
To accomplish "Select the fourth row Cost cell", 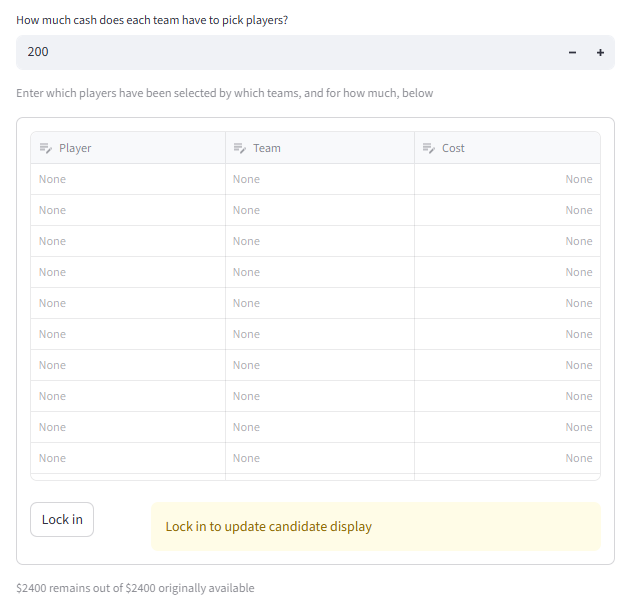I will (507, 272).
